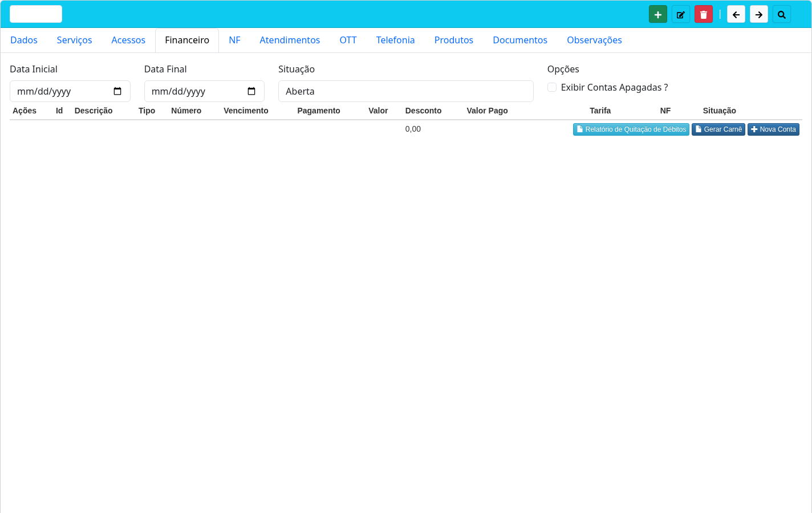812x513 pixels.
Task: Click the Tipo column header
Action: [x=147, y=111]
